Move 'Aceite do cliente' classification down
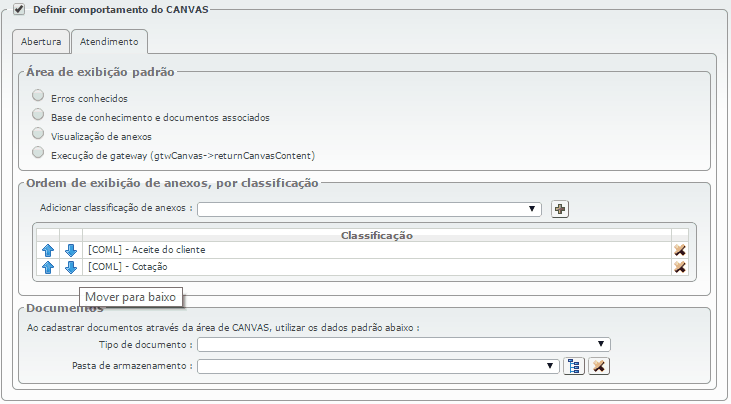Screen dimensions: 731x404 (71, 250)
